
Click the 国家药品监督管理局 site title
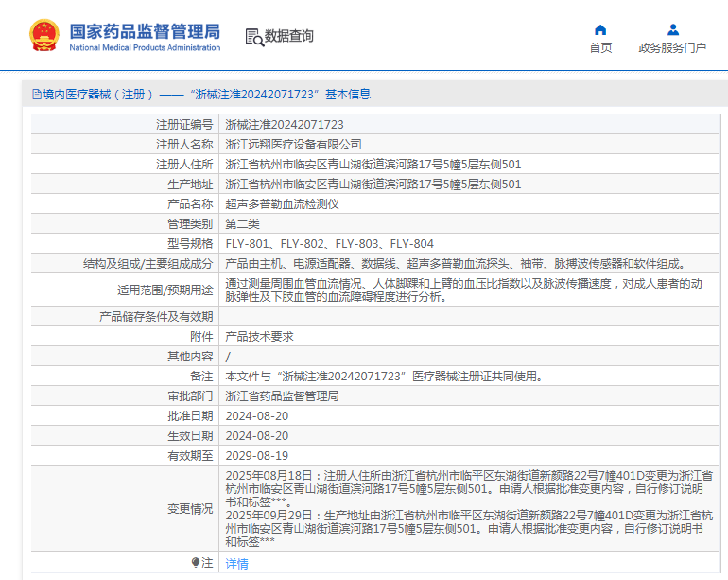(145, 29)
